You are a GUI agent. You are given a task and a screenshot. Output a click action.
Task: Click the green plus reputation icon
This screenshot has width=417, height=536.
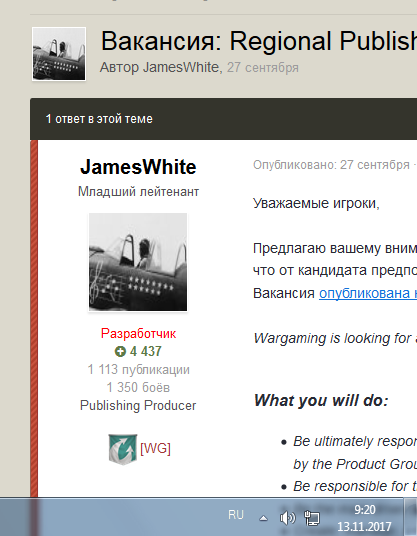click(x=120, y=351)
